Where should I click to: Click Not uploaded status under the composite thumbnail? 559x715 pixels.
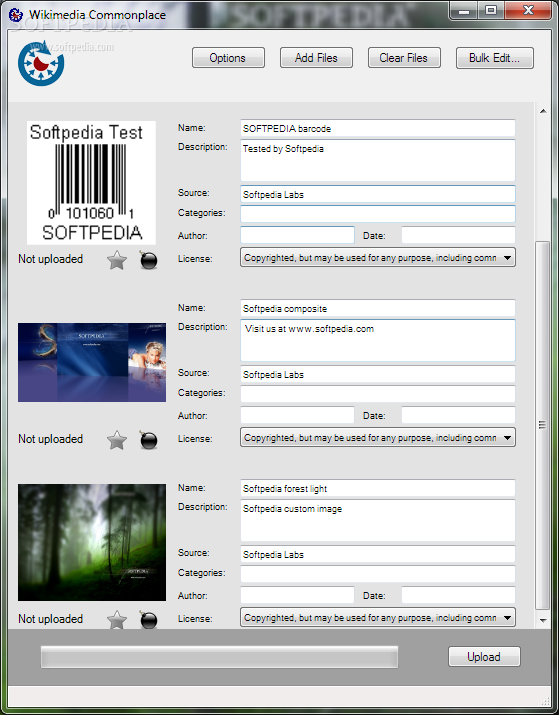(x=51, y=439)
